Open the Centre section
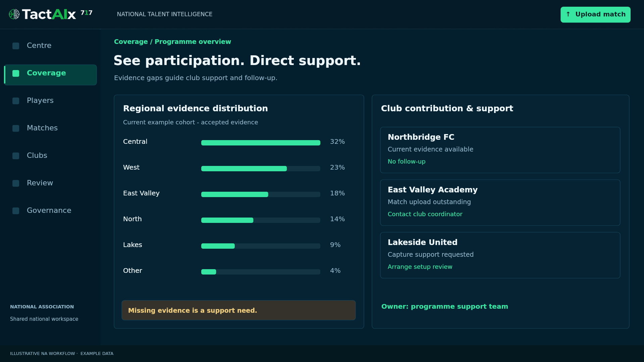This screenshot has width=644, height=362. [50, 46]
